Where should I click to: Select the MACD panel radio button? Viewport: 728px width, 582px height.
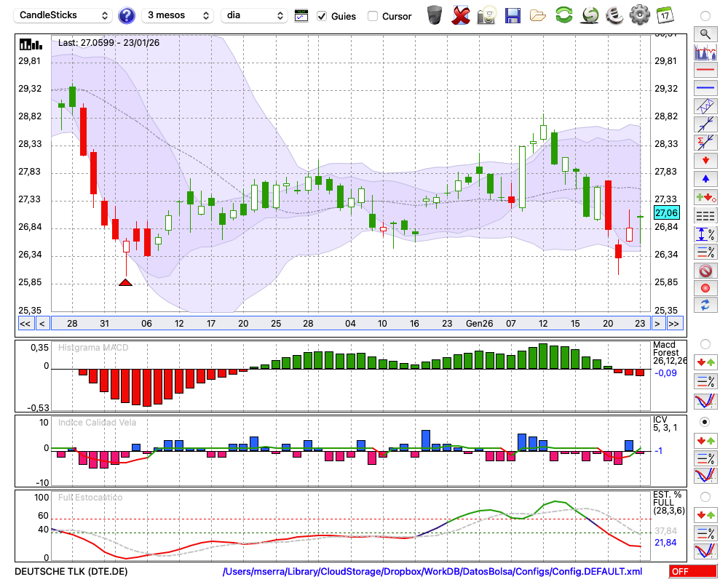click(x=705, y=344)
